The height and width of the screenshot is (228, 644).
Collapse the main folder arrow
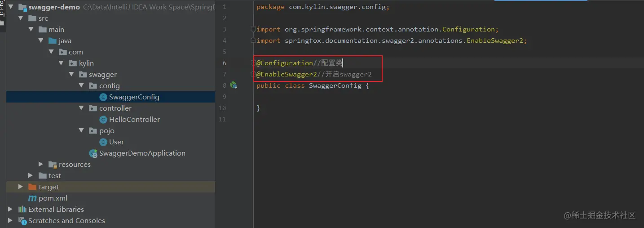coord(31,30)
